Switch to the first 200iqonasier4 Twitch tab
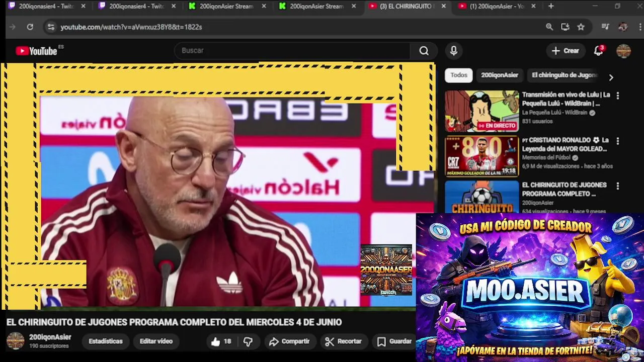This screenshot has width=644, height=362. 46,6
